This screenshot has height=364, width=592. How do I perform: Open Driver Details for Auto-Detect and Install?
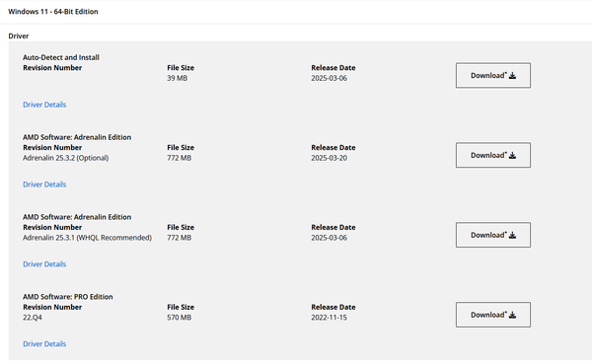(x=44, y=105)
